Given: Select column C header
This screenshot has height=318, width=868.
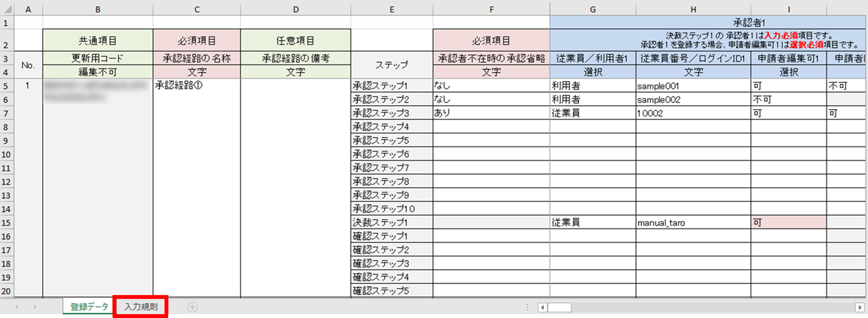Looking at the screenshot, I should click(x=197, y=9).
